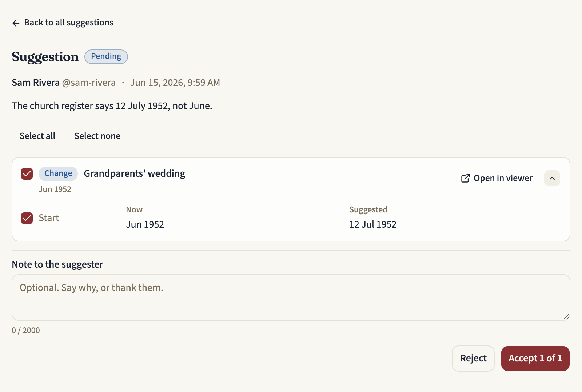Click the Now column heading

click(134, 209)
